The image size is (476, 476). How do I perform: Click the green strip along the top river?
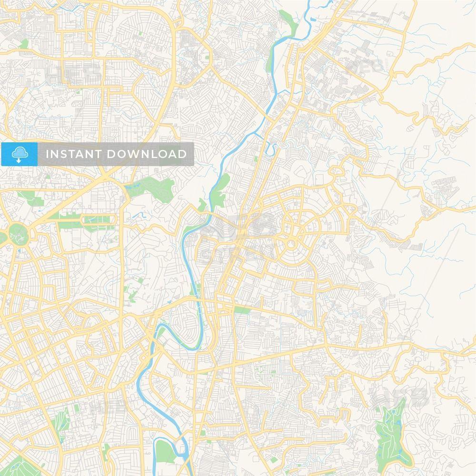tap(289, 22)
